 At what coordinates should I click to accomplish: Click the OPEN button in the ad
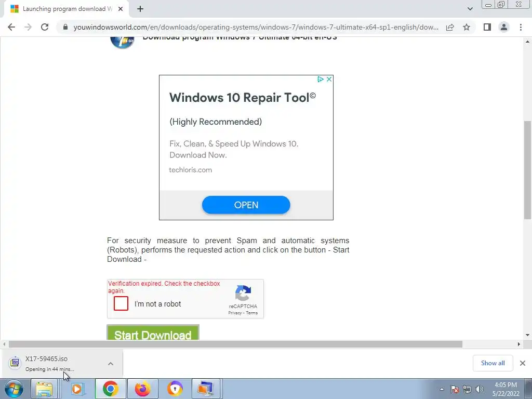pos(246,205)
